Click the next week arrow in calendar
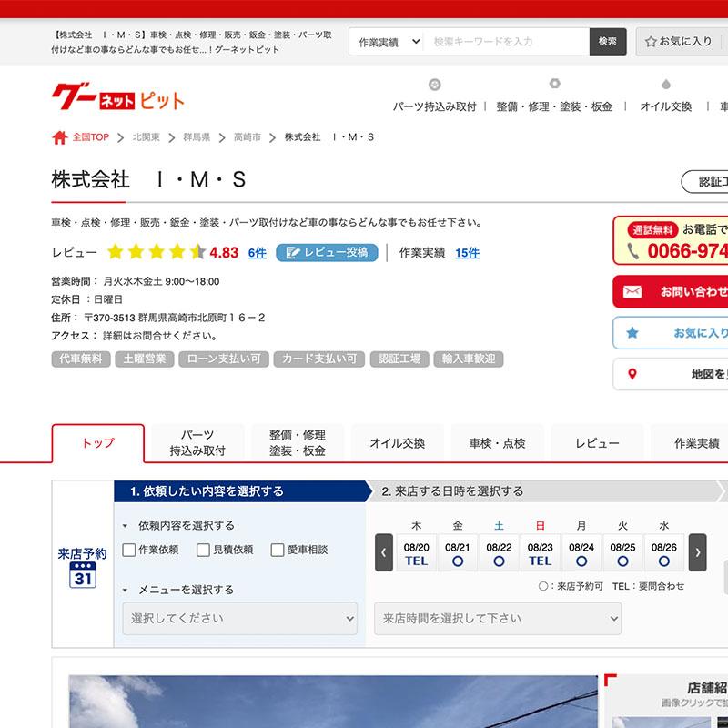The height and width of the screenshot is (728, 728). (x=697, y=552)
